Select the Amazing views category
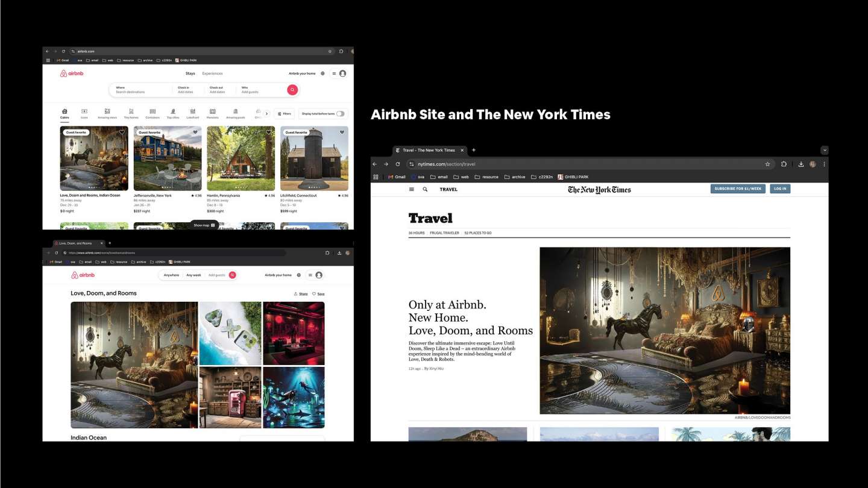868x488 pixels. (x=107, y=113)
